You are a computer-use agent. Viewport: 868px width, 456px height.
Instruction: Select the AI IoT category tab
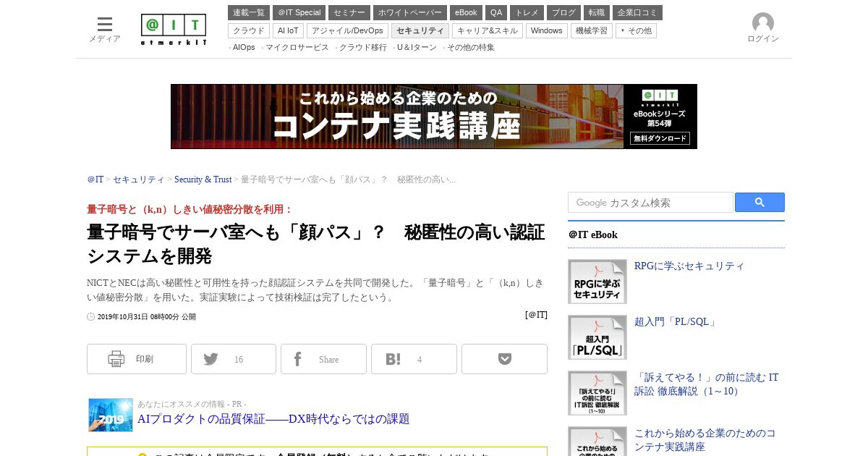[x=288, y=30]
